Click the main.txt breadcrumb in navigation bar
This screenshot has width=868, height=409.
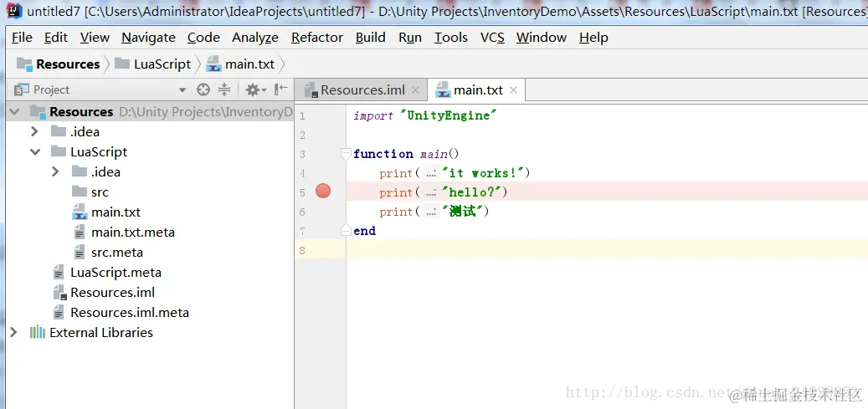pos(240,64)
